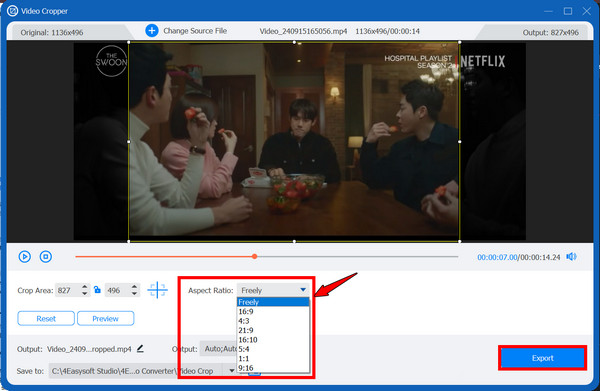Close the Video Cropper window
600x391 pixels.
[587, 11]
